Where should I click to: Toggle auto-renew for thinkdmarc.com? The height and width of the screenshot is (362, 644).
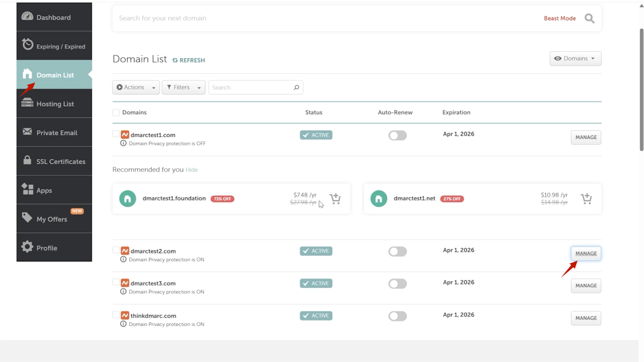[397, 316]
